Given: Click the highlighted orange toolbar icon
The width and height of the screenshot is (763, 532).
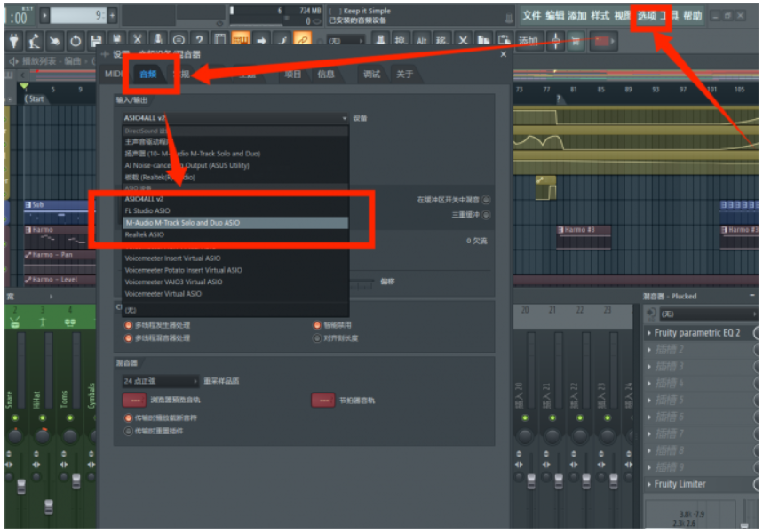Looking at the screenshot, I should click(240, 40).
